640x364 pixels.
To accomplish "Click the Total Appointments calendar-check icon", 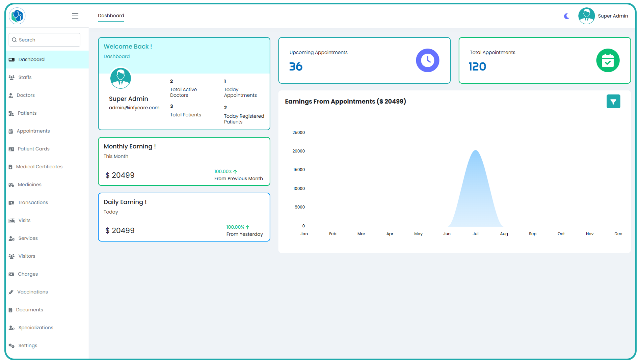I will [x=608, y=60].
